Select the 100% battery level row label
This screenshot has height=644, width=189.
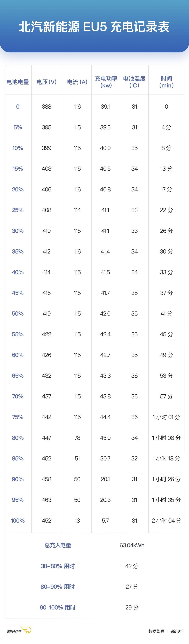point(18,520)
